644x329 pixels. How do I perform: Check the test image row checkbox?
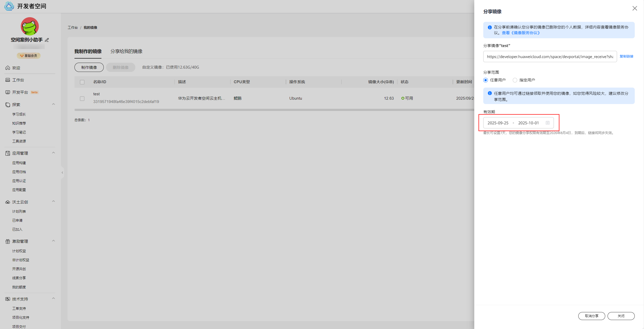tap(82, 99)
